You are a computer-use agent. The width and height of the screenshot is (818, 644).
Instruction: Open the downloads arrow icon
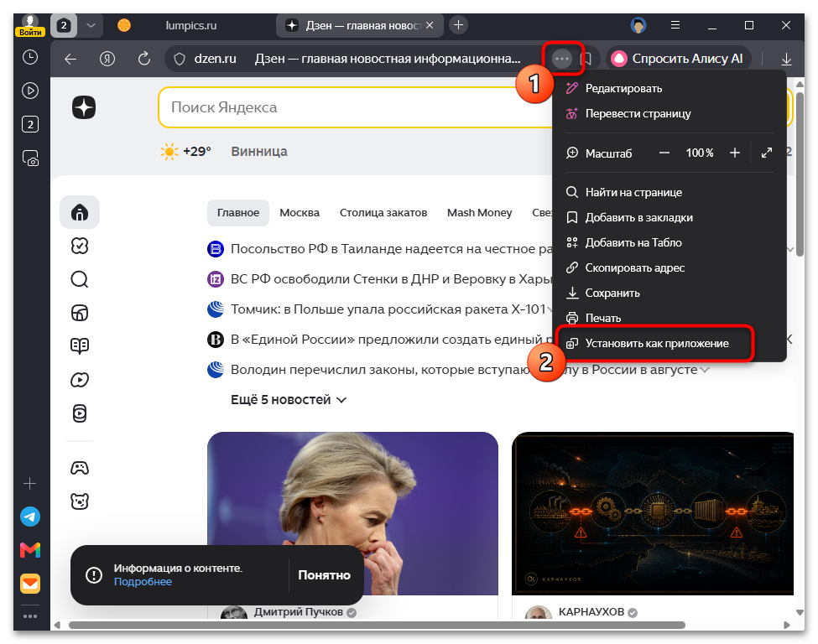(786, 59)
